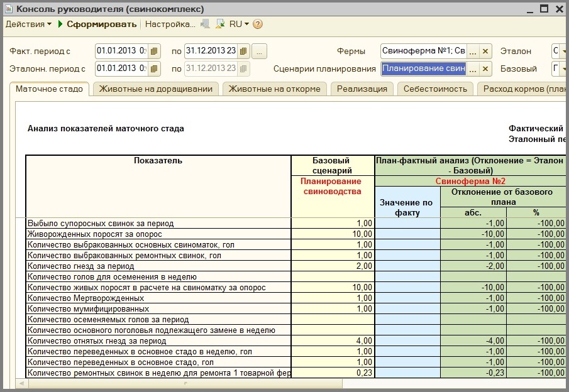Open calendar for Факт. период start date
Screen dimensions: 569x392
pos(154,51)
